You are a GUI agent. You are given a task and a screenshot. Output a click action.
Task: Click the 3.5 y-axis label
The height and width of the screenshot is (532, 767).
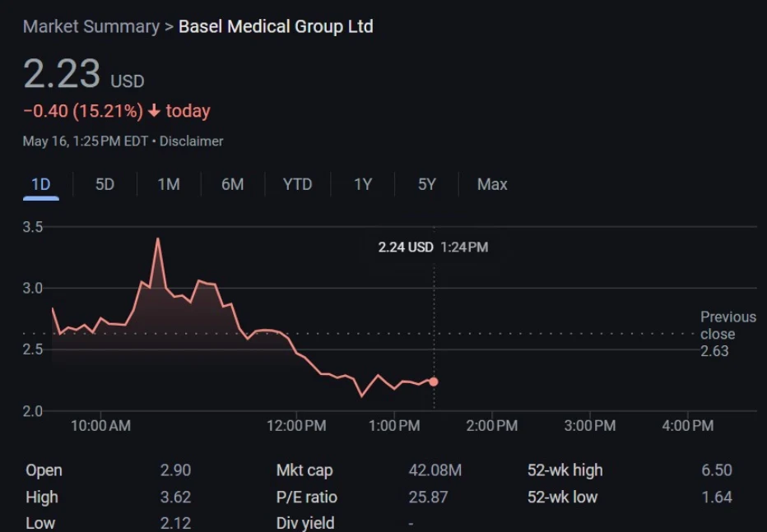tap(33, 227)
